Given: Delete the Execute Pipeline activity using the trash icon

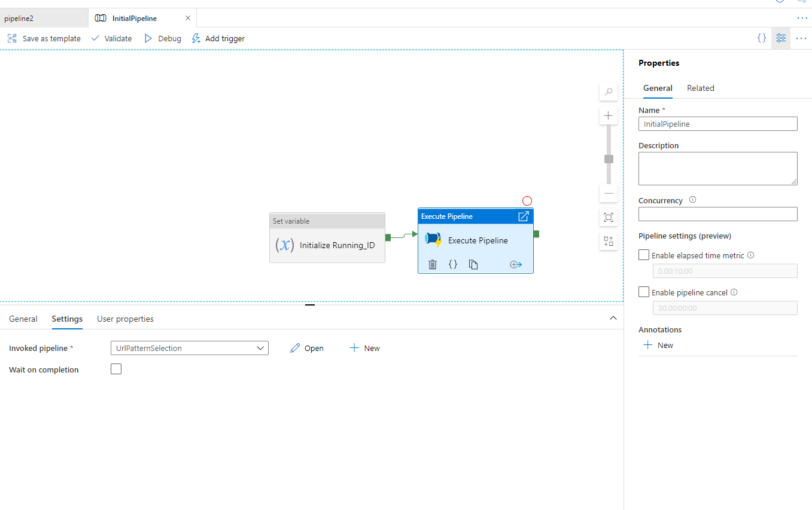Looking at the screenshot, I should (x=433, y=264).
